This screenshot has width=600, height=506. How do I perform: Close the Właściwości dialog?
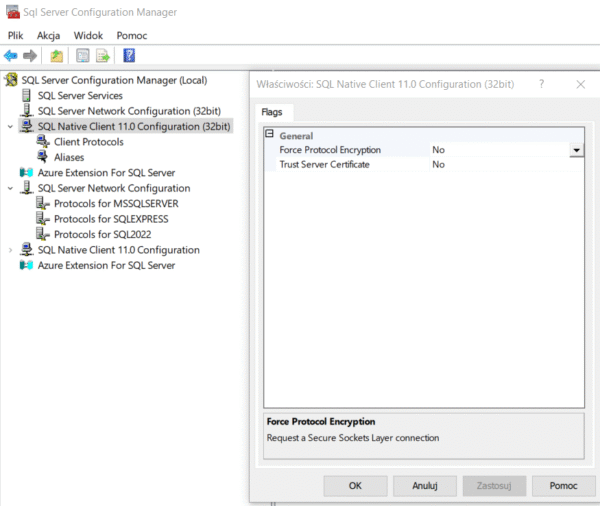580,84
